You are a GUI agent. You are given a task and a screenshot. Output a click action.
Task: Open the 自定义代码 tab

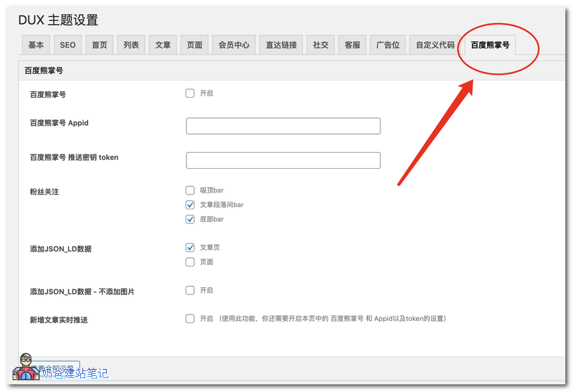click(x=435, y=45)
